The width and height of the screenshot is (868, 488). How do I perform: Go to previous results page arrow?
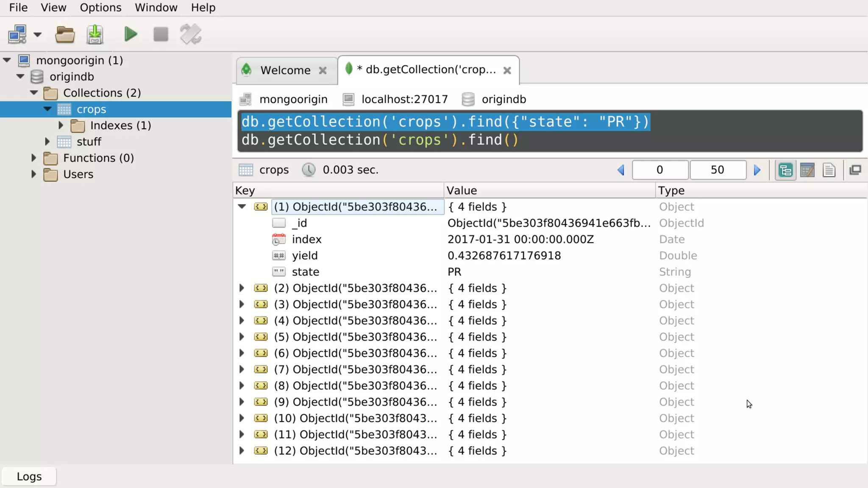[621, 170]
